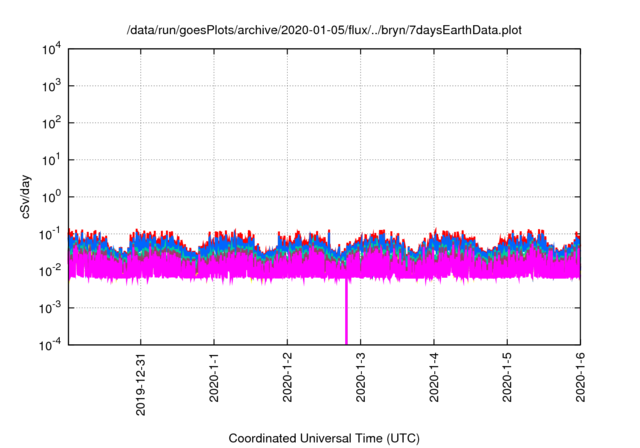This screenshot has width=640, height=448.
Task: Click the 2020-1-2 date tick label
Action: coord(287,378)
